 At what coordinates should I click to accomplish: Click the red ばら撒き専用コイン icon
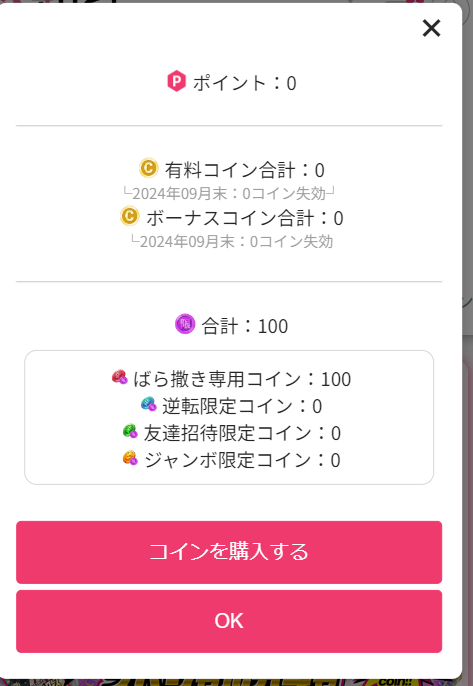pos(119,377)
